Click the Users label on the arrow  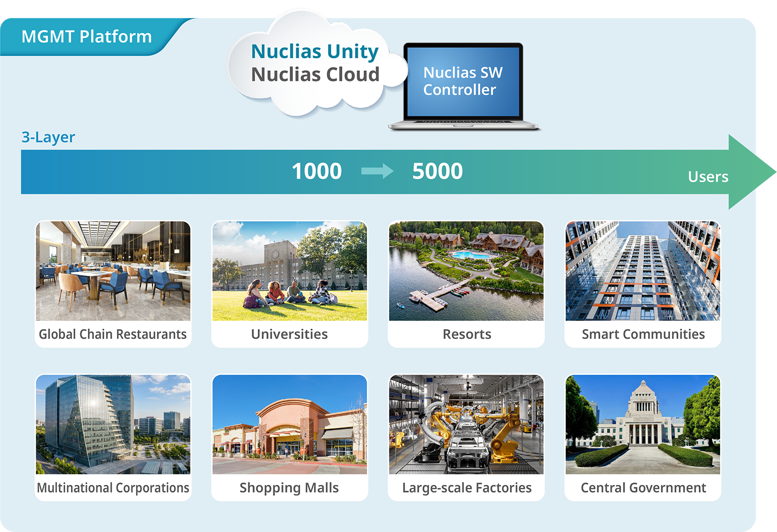[708, 177]
